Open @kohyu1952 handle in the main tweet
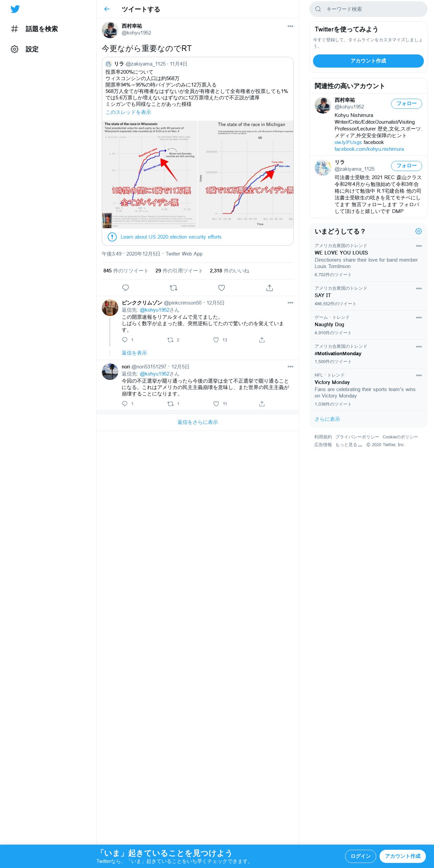This screenshot has height=868, width=434. click(136, 33)
